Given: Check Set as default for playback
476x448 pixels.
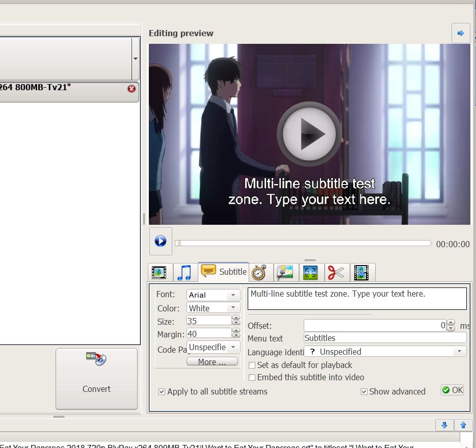Looking at the screenshot, I should click(252, 365).
